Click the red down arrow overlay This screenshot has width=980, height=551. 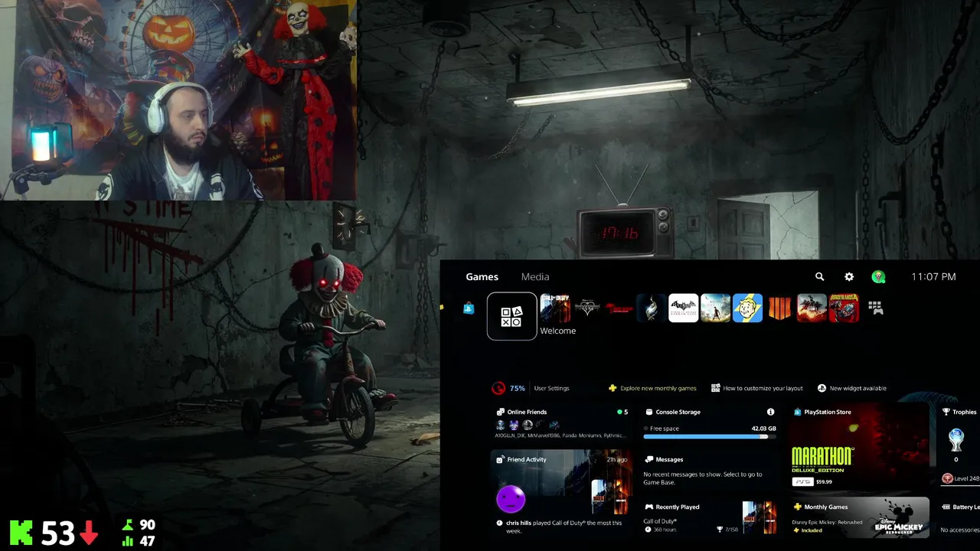[89, 533]
